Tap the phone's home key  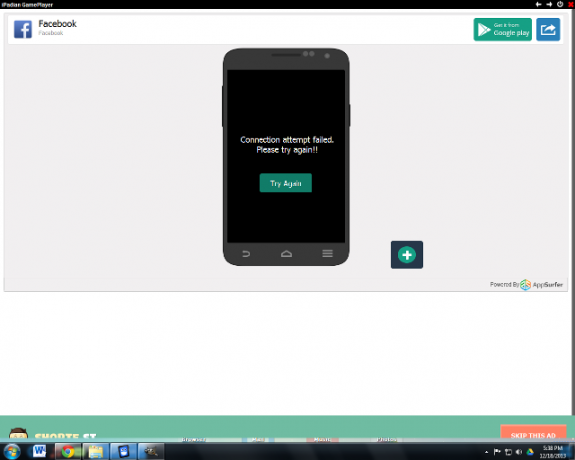(x=286, y=253)
